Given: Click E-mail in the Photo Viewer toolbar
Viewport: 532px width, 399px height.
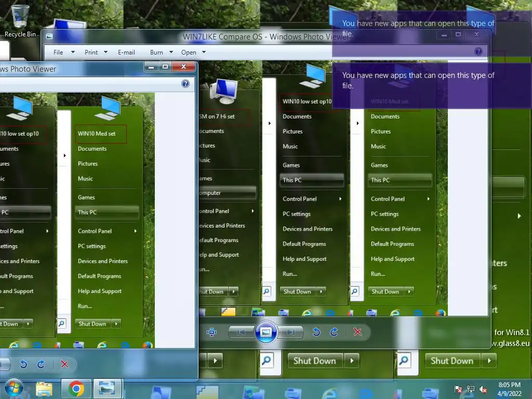Looking at the screenshot, I should coord(126,52).
